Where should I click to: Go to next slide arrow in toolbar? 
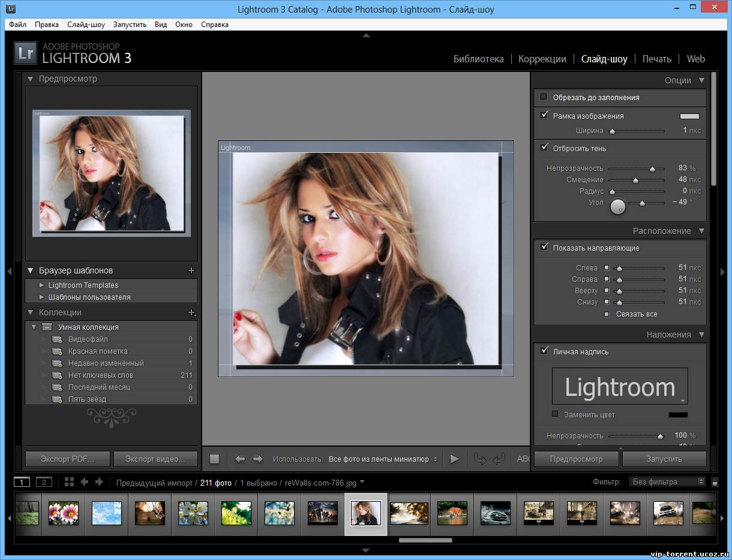coord(258,459)
